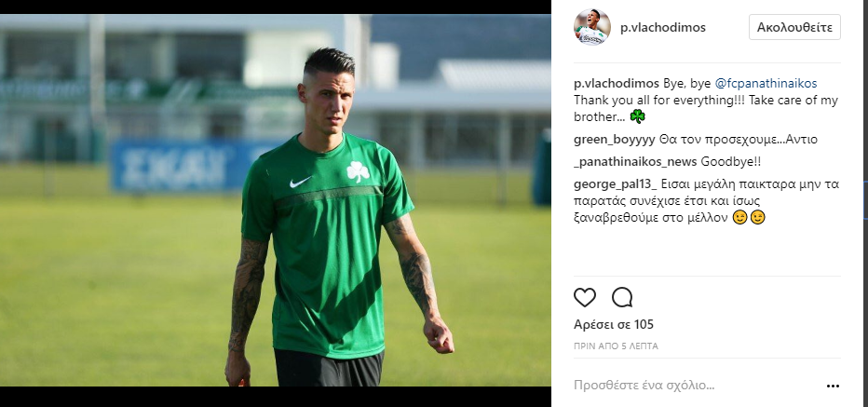The image size is (868, 407).
Task: Click the Ακολουθείτε following button
Action: [x=794, y=27]
